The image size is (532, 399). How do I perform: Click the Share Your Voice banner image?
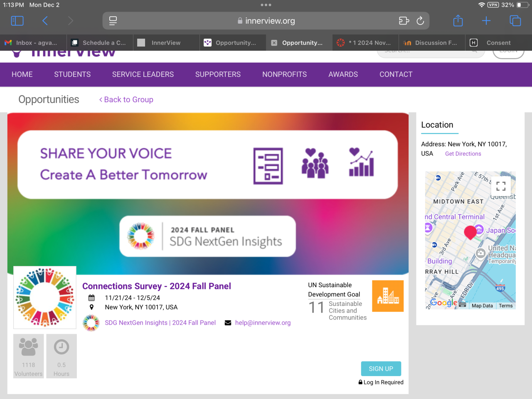(208, 194)
